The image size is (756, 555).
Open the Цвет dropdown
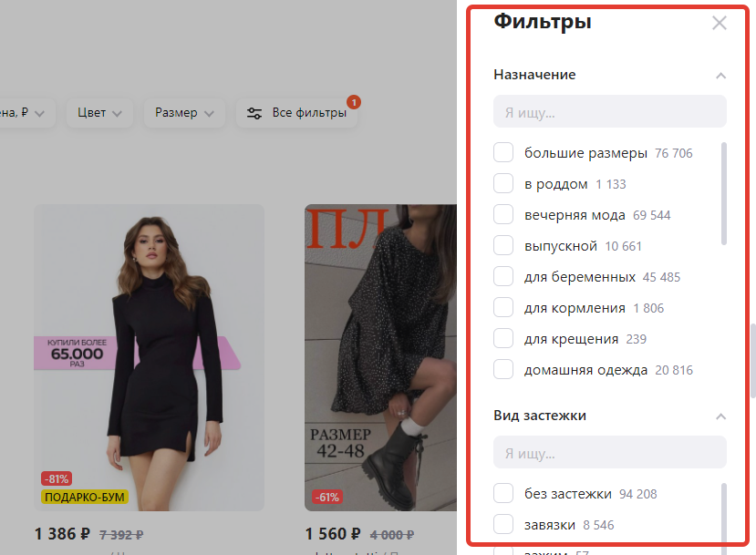(x=99, y=113)
